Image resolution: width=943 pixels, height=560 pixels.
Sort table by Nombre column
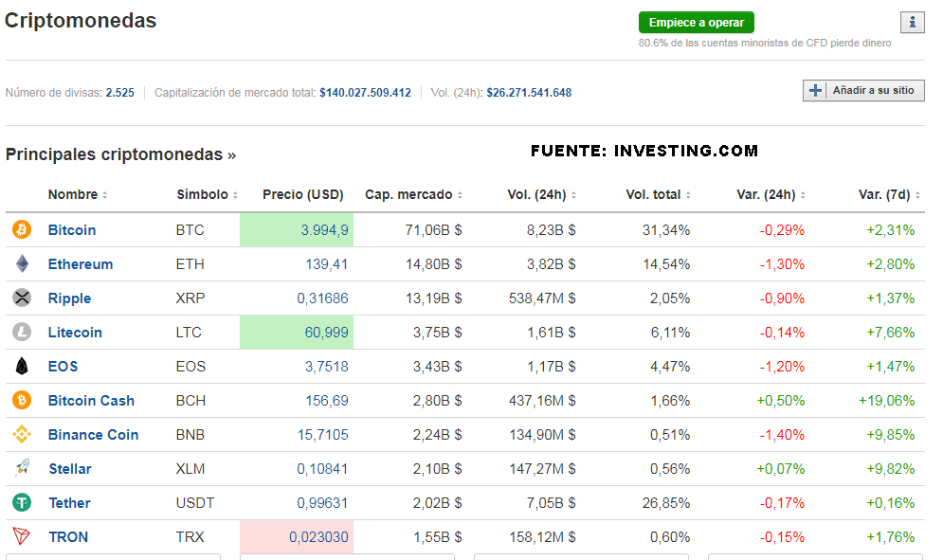tap(78, 195)
